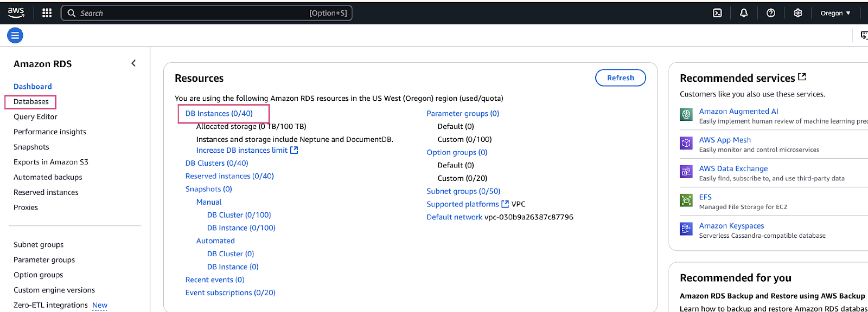
Task: Click the DB Cluster (0/100) link
Action: click(x=239, y=215)
